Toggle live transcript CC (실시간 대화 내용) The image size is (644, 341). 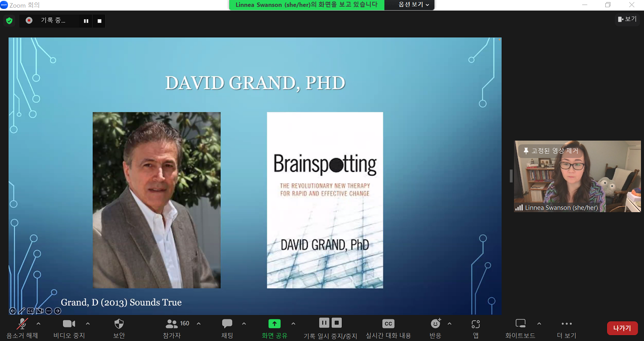pos(388,323)
